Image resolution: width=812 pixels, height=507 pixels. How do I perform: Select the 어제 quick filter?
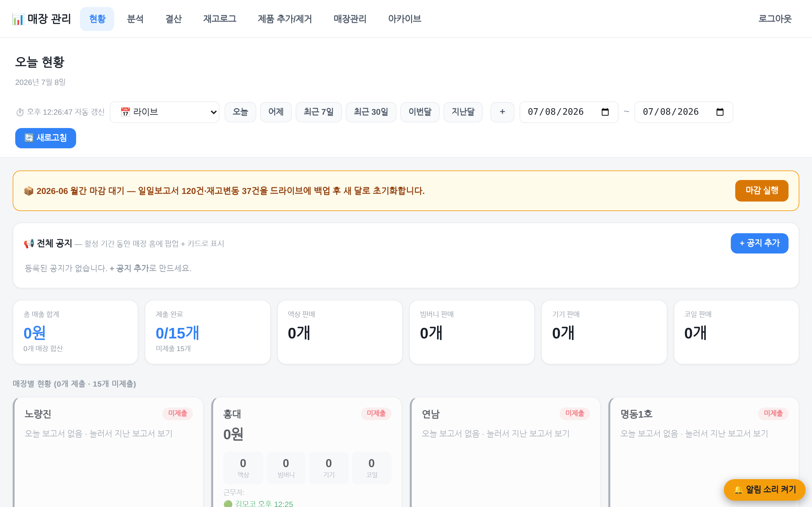276,112
